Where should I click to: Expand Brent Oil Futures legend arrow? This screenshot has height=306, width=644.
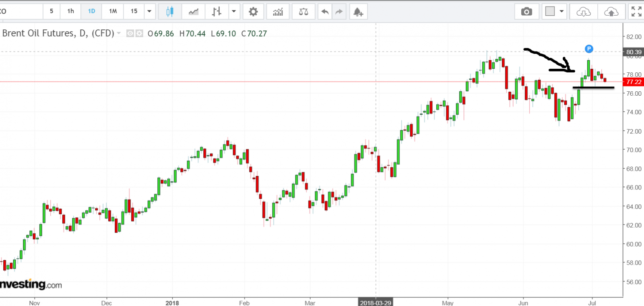(x=119, y=33)
